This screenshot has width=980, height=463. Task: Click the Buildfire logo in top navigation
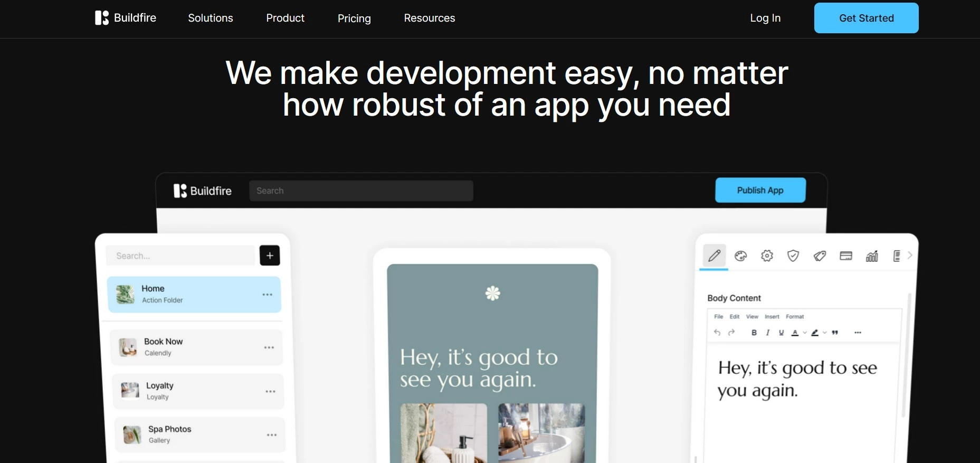coord(126,18)
